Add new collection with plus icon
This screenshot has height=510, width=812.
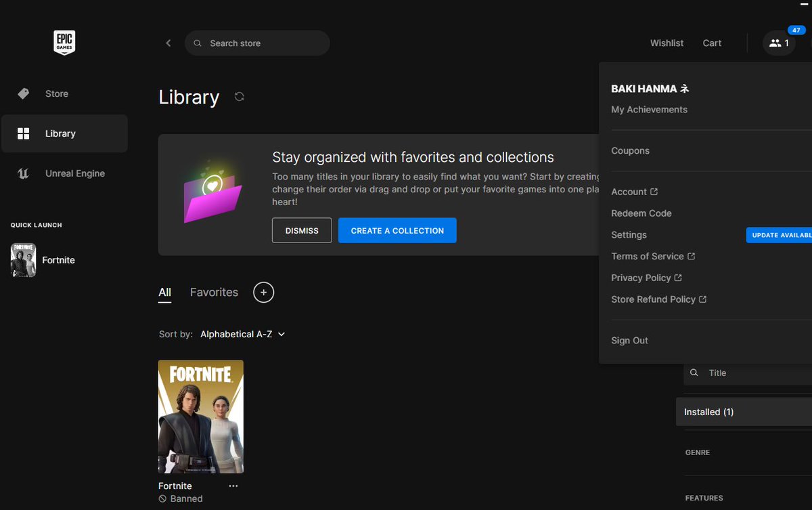click(263, 293)
